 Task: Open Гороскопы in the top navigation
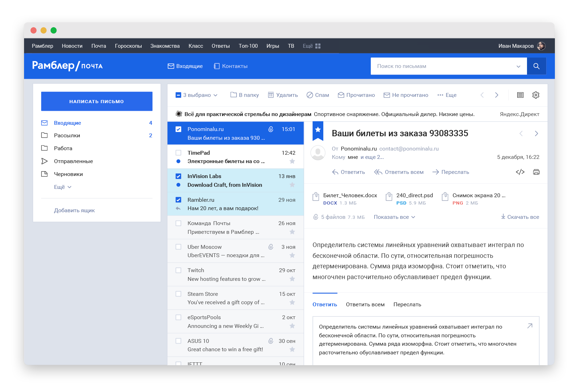[128, 46]
